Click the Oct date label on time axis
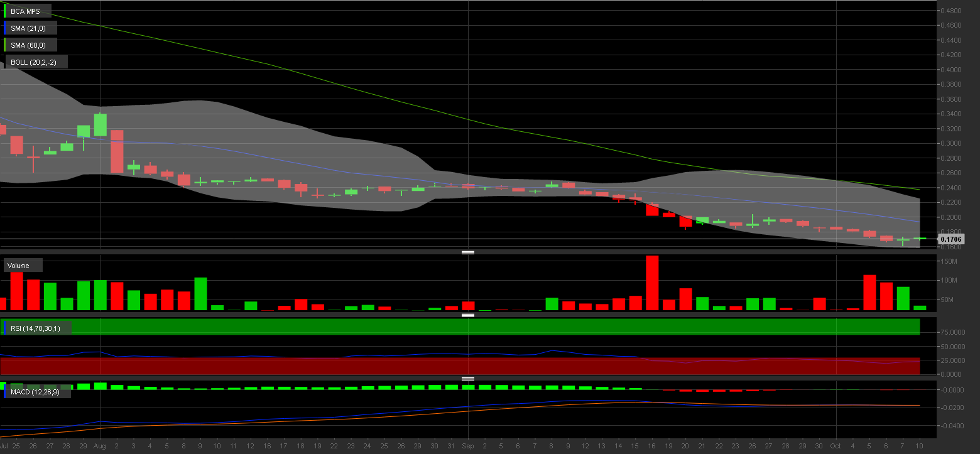 coord(836,446)
